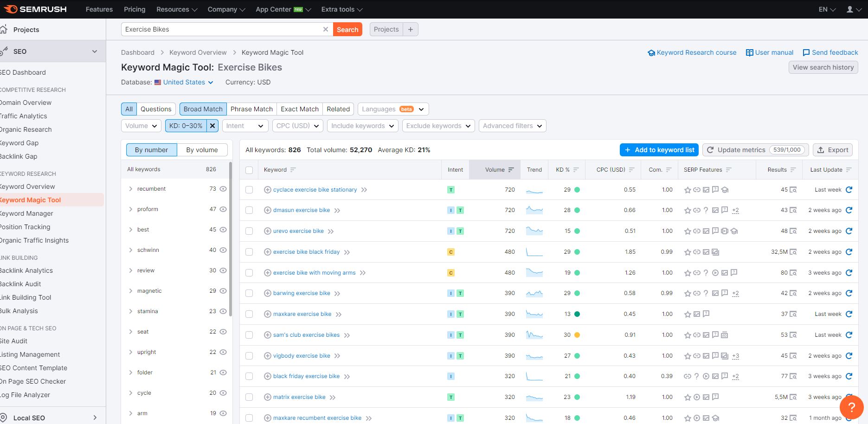Add dmasun exercise bike keyword plus icon
The height and width of the screenshot is (424, 868).
[x=268, y=210]
